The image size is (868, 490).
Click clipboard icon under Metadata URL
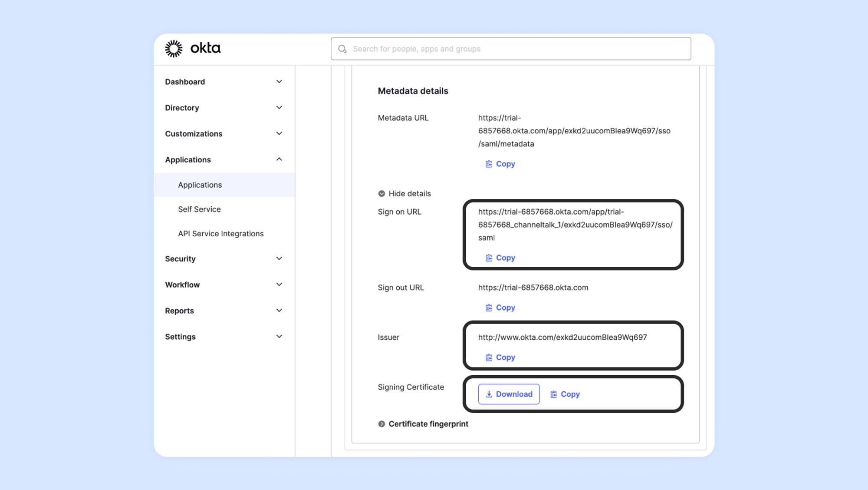point(489,164)
